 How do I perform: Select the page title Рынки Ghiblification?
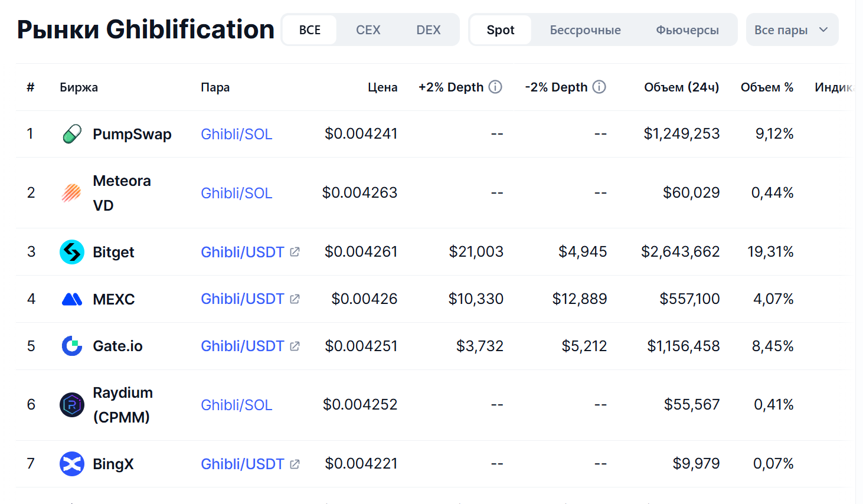[x=146, y=30]
